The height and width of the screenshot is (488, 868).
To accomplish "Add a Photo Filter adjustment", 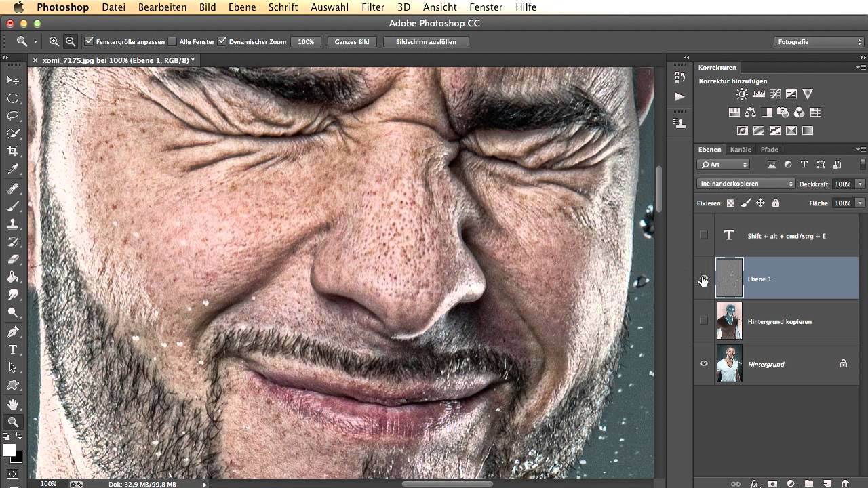I will pos(783,113).
